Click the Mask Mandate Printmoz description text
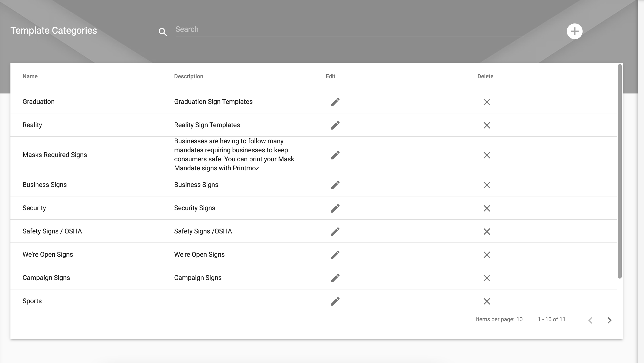644x363 pixels. pyautogui.click(x=234, y=154)
